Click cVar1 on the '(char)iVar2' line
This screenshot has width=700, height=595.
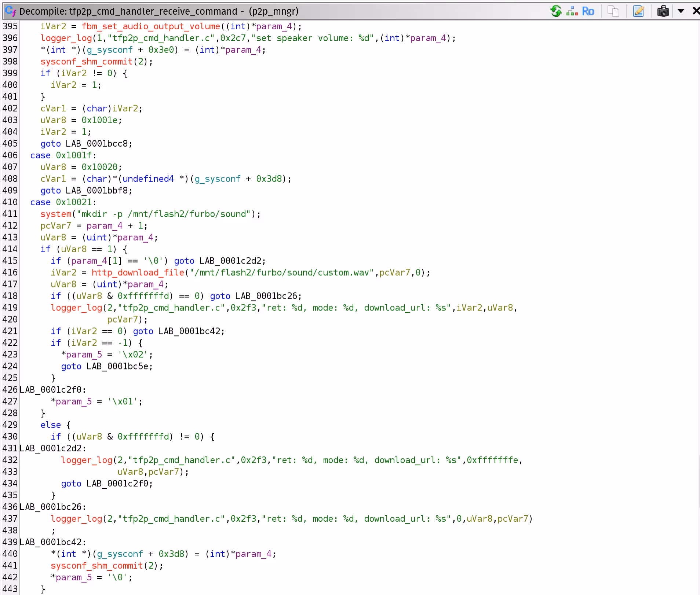[53, 109]
